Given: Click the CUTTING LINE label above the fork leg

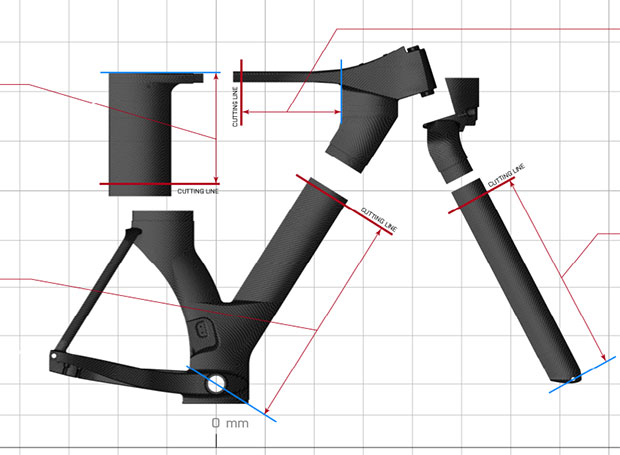Looking at the screenshot, I should click(506, 177).
